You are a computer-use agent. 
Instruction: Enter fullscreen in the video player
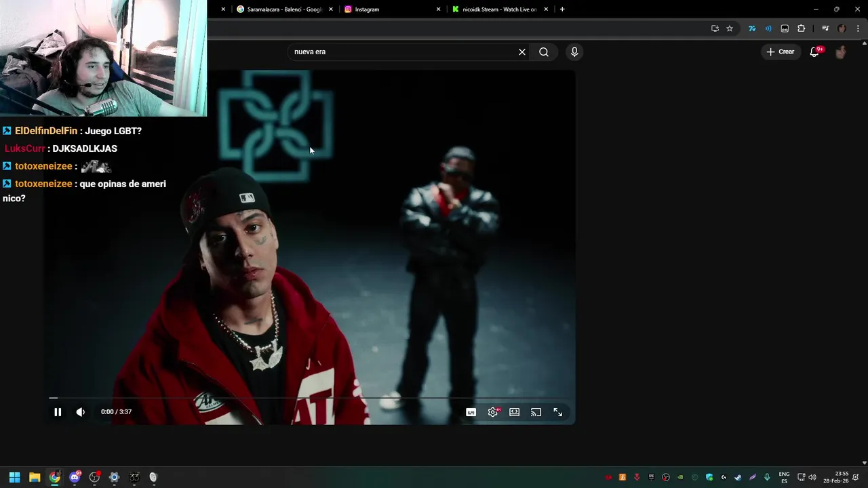tap(557, 412)
